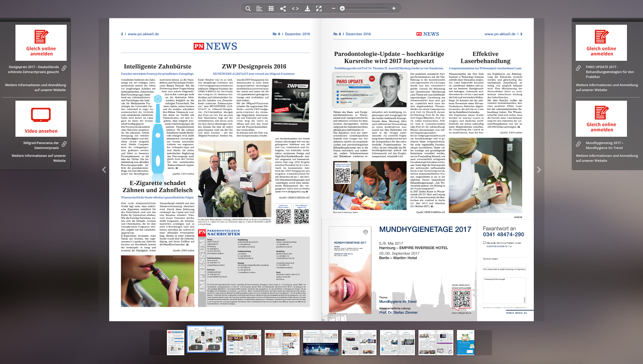This screenshot has height=364, width=643.
Task: Click the laser treatment patient photo
Action: pos(485,175)
